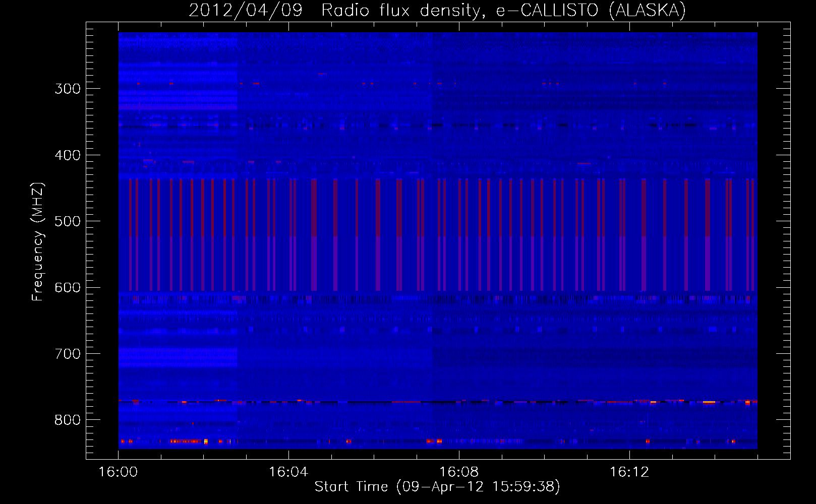Click the 800 frequency tick label
This screenshot has height=504, width=816.
tap(68, 420)
